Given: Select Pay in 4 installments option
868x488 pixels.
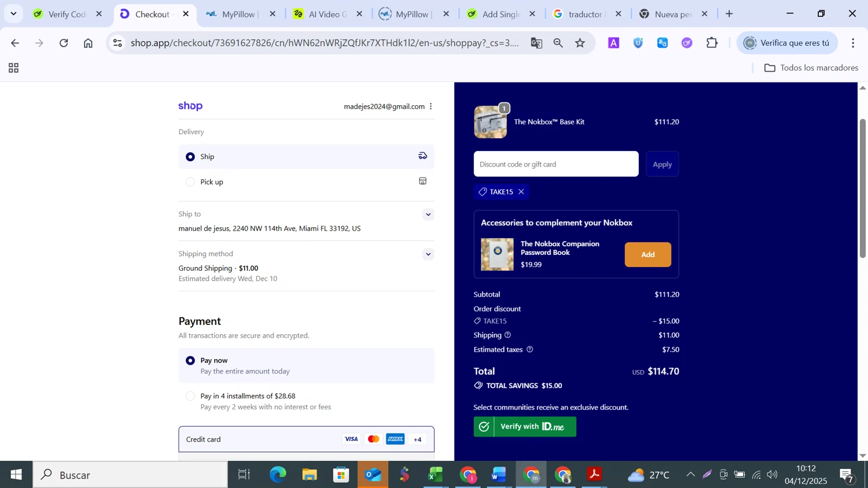Looking at the screenshot, I should [306, 401].
